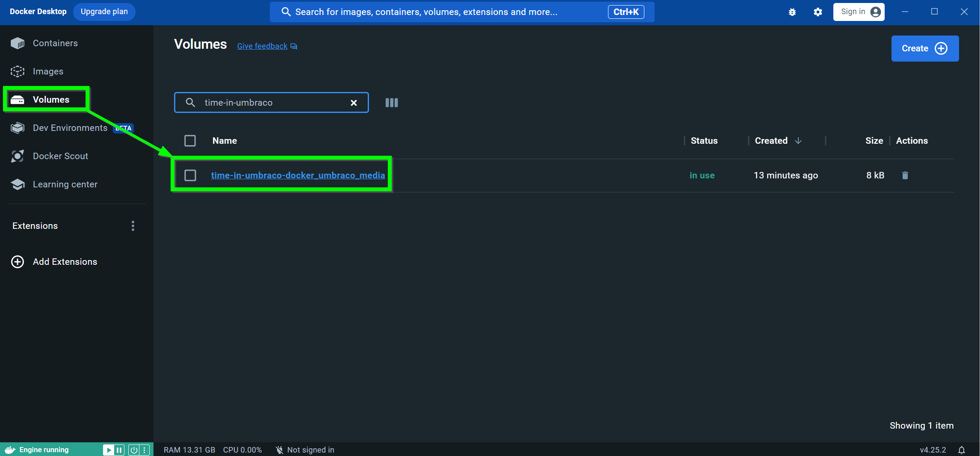
Task: Click the 13 minutes ago cell
Action: pos(786,175)
